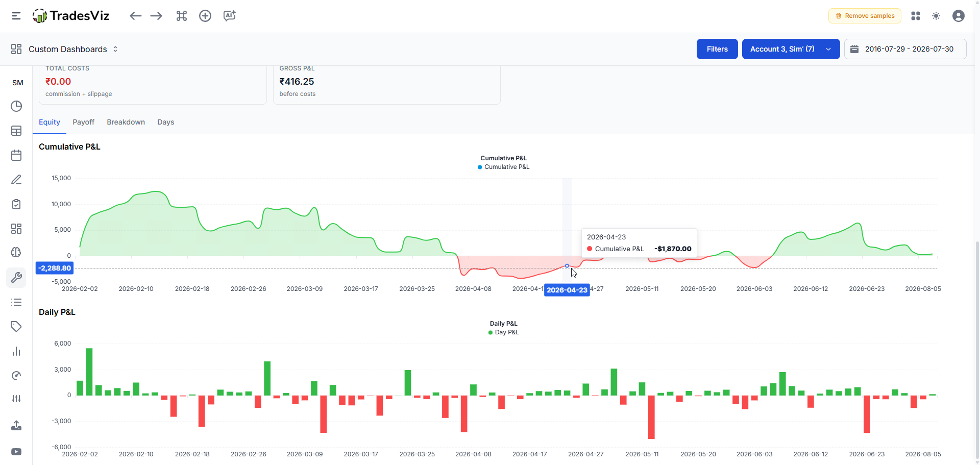Open the Account 3, Sim dropdown
The width and height of the screenshot is (980, 465).
[x=791, y=49]
